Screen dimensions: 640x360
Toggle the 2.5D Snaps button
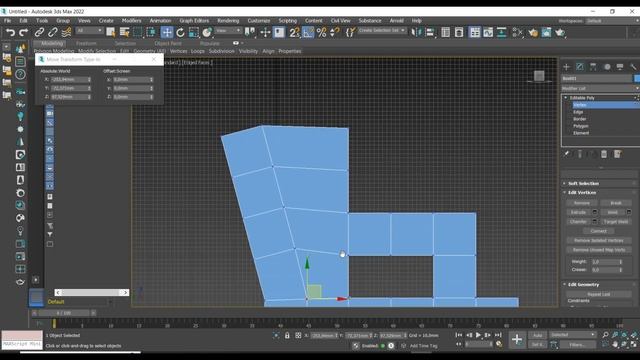tap(294, 32)
